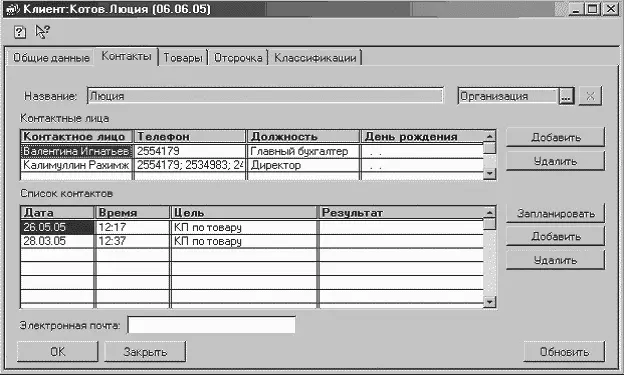Image resolution: width=624 pixels, height=375 pixels.
Task: Open the Товары tab
Action: pos(183,58)
